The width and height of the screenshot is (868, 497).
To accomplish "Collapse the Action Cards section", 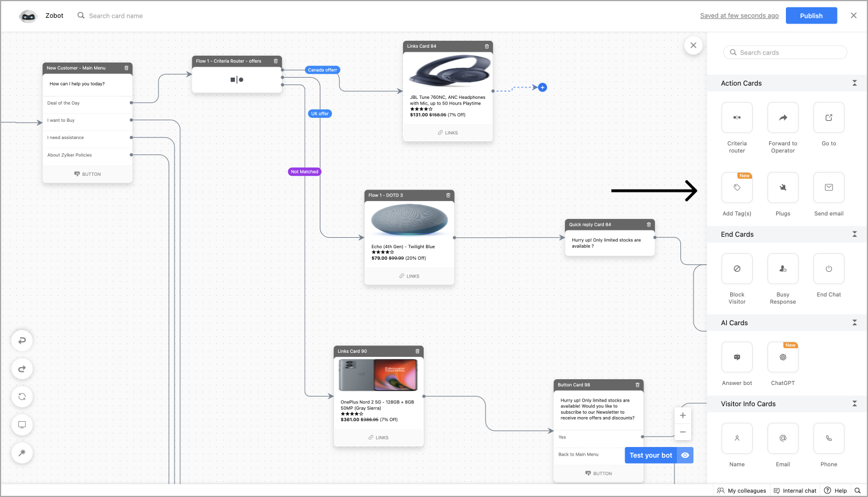I will 854,83.
